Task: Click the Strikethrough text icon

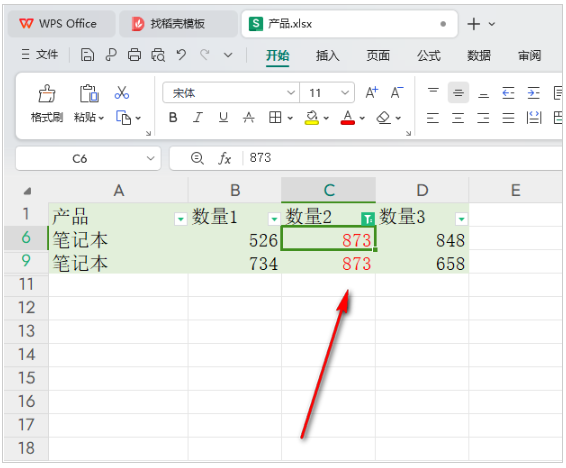Action: (248, 118)
